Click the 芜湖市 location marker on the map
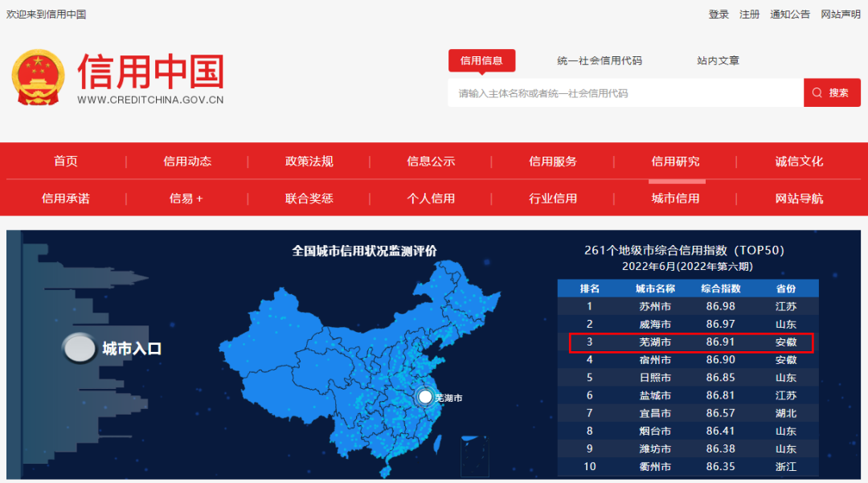868x483 pixels. 426,395
